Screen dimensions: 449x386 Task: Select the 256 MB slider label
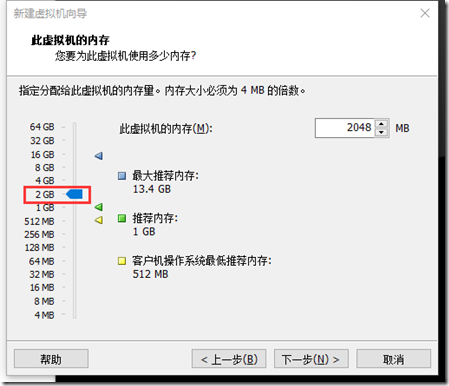point(39,234)
